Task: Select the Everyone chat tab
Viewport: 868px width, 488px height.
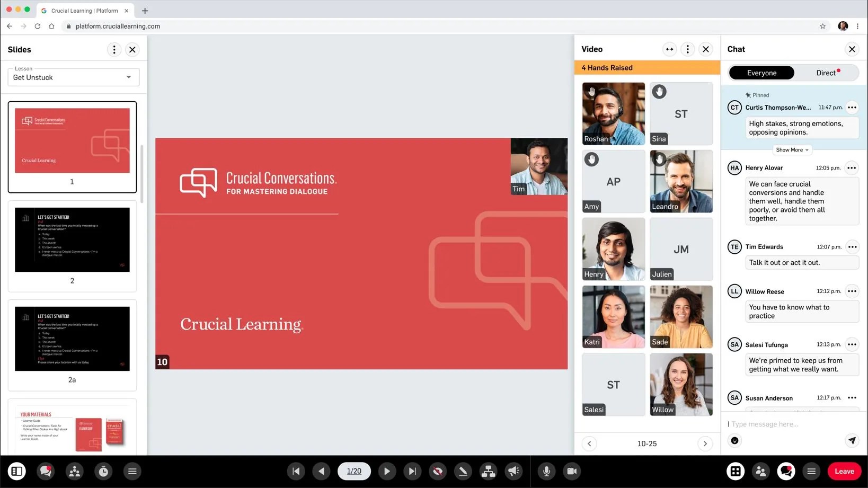Action: [x=761, y=73]
